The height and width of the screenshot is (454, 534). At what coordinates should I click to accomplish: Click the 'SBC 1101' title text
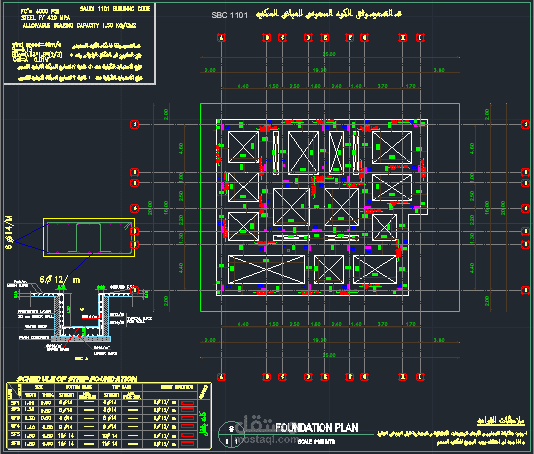(230, 15)
